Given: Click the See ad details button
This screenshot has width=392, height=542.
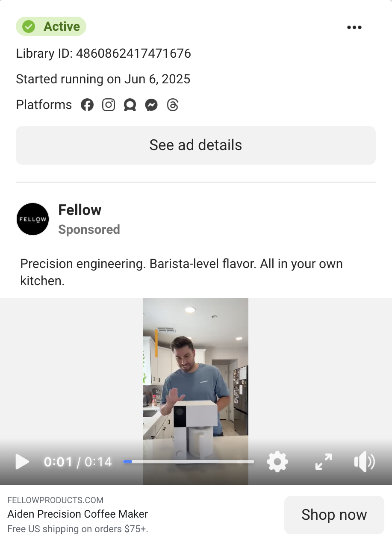Looking at the screenshot, I should [x=196, y=145].
